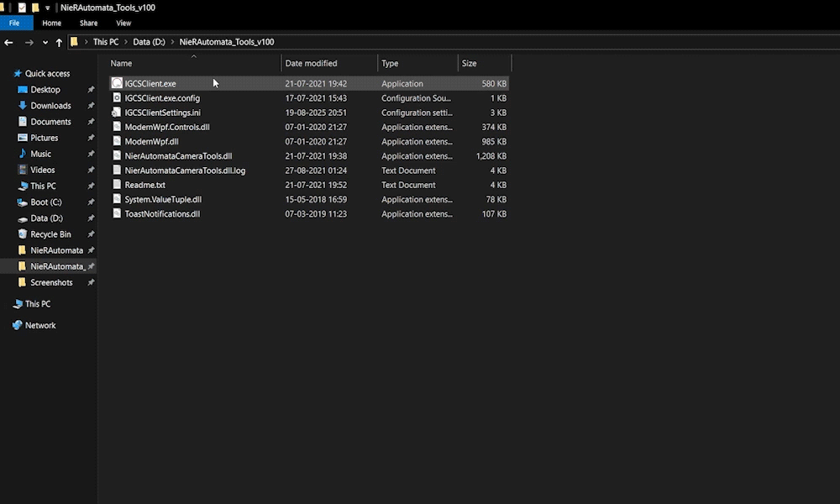This screenshot has height=504, width=840.
Task: Click the Documents icon in sidebar
Action: pos(23,122)
